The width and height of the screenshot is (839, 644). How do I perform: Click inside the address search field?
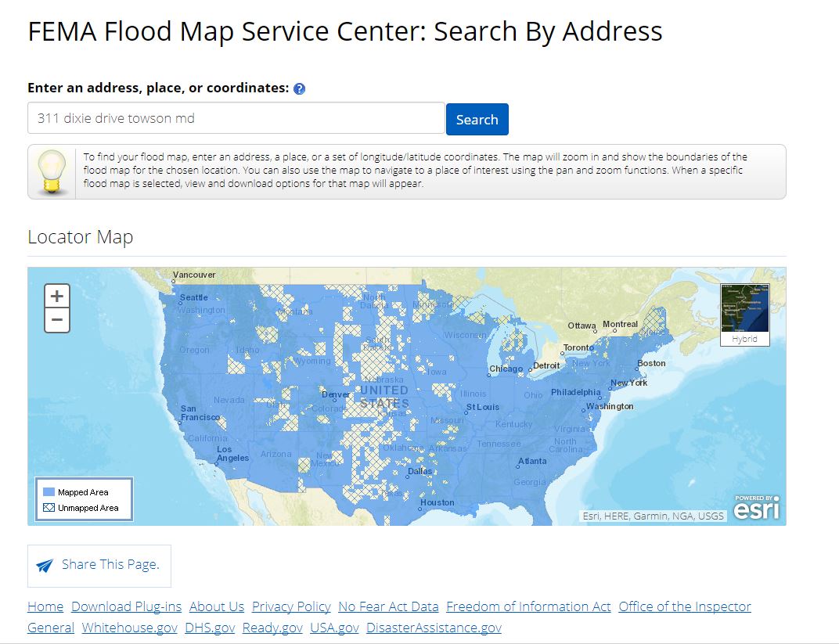pyautogui.click(x=235, y=118)
